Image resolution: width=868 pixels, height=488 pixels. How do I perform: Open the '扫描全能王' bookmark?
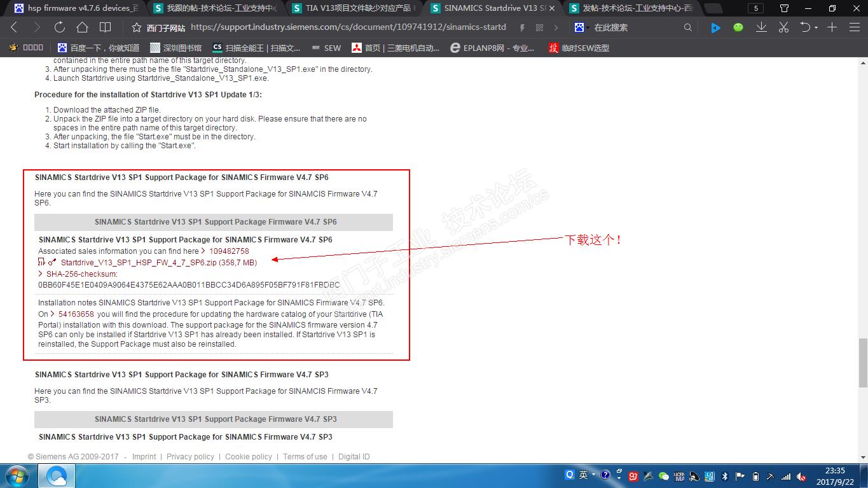coord(257,48)
